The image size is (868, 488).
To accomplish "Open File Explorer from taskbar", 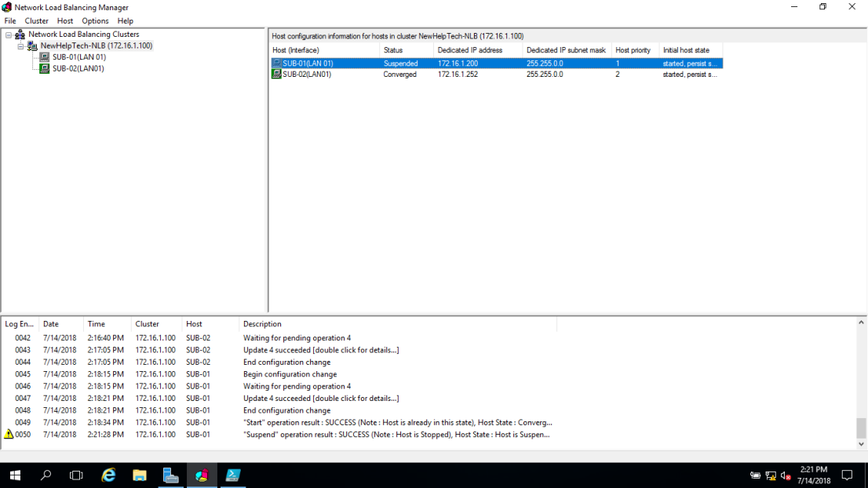I will [140, 475].
